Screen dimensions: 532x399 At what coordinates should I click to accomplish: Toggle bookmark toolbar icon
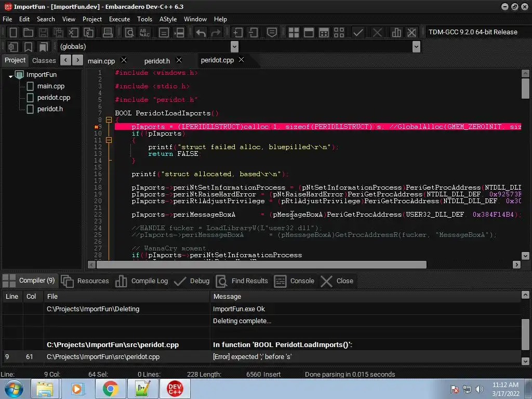tap(28, 47)
